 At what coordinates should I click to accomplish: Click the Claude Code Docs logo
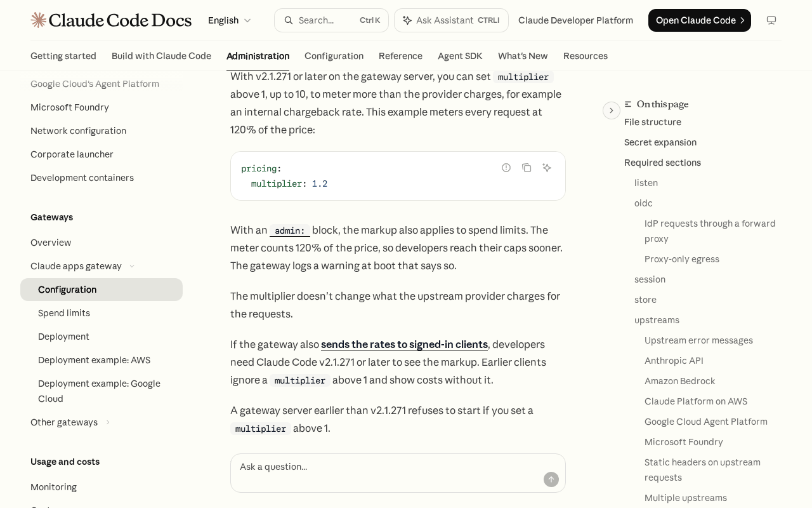111,20
